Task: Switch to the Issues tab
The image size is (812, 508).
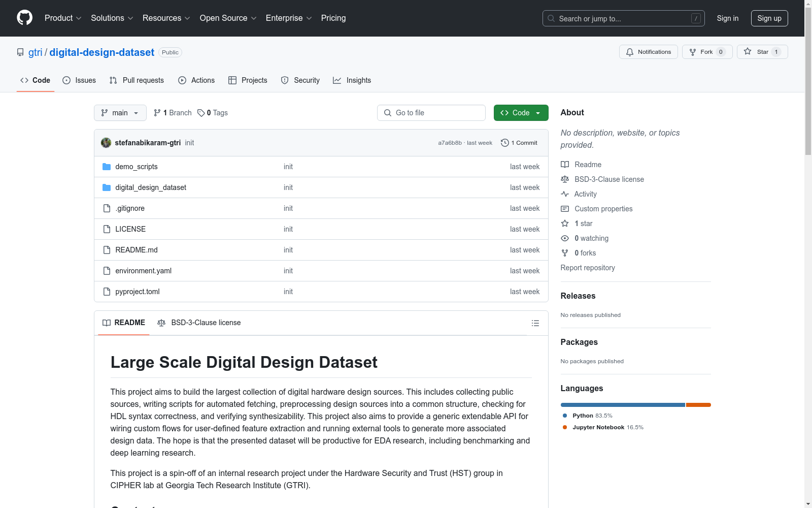Action: coord(79,80)
